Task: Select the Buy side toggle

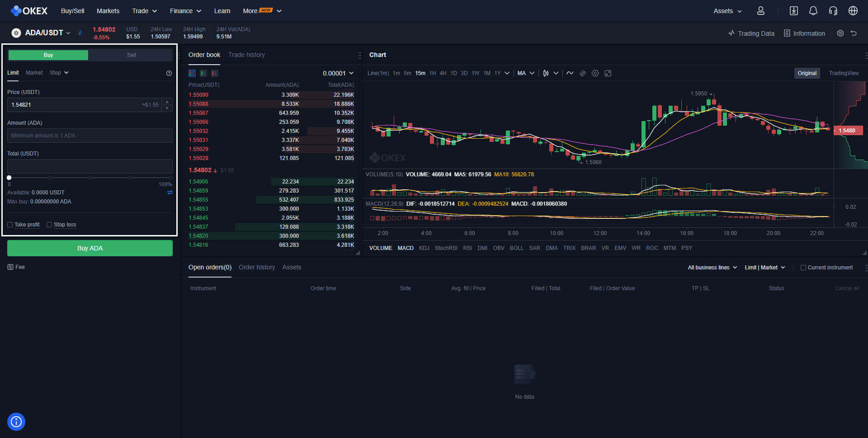Action: tap(48, 55)
